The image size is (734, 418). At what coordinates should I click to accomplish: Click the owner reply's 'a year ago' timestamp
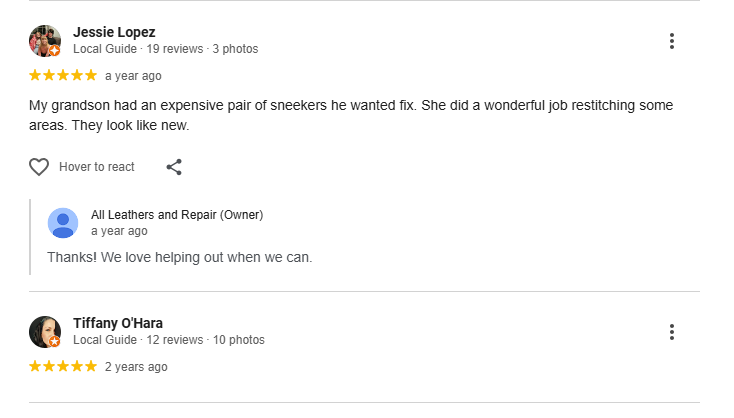[x=119, y=231]
